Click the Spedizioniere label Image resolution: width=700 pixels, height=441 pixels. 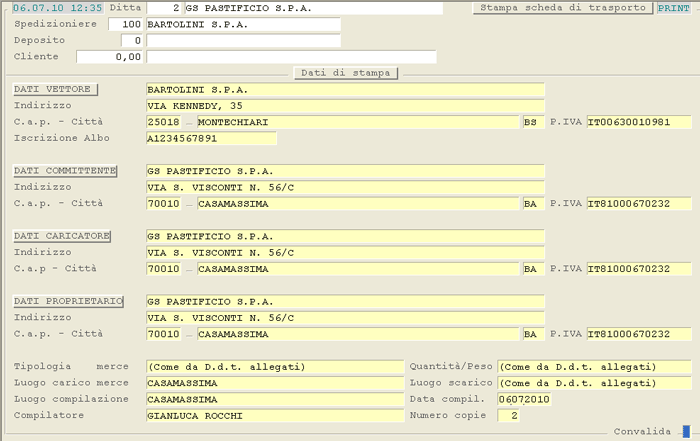55,24
